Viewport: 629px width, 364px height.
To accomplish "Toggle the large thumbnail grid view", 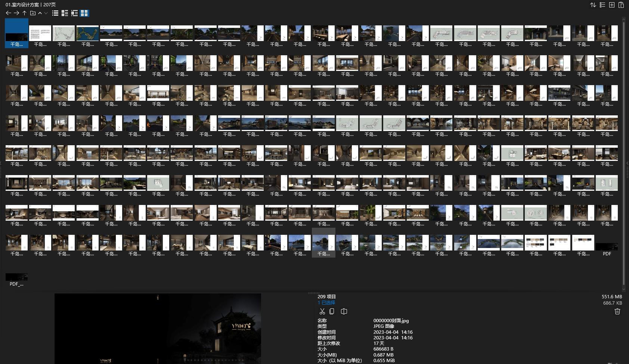I will [x=84, y=13].
